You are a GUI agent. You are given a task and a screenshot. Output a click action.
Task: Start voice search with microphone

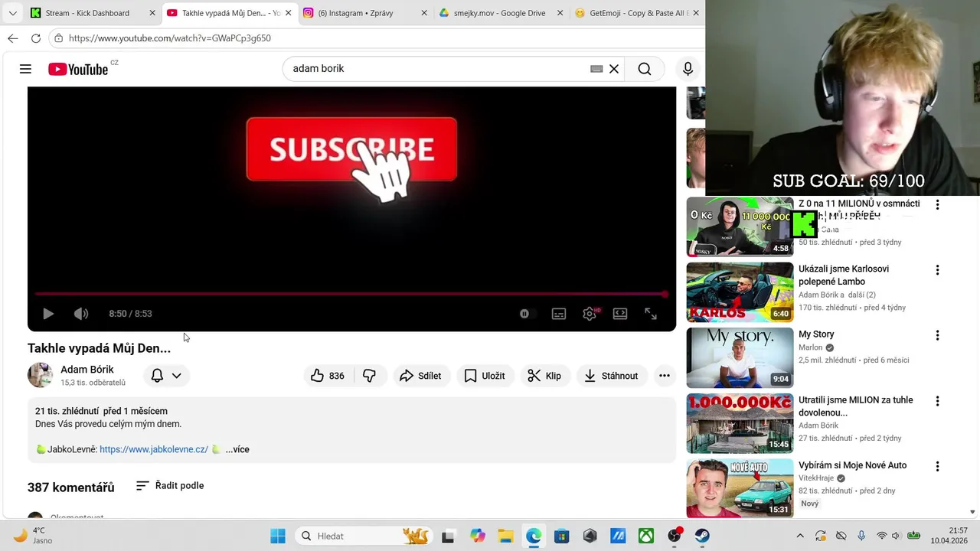click(688, 69)
